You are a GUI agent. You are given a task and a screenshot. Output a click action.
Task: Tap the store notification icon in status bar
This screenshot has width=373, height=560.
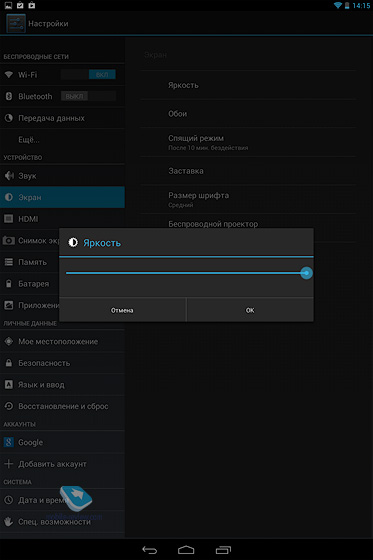click(x=32, y=5)
